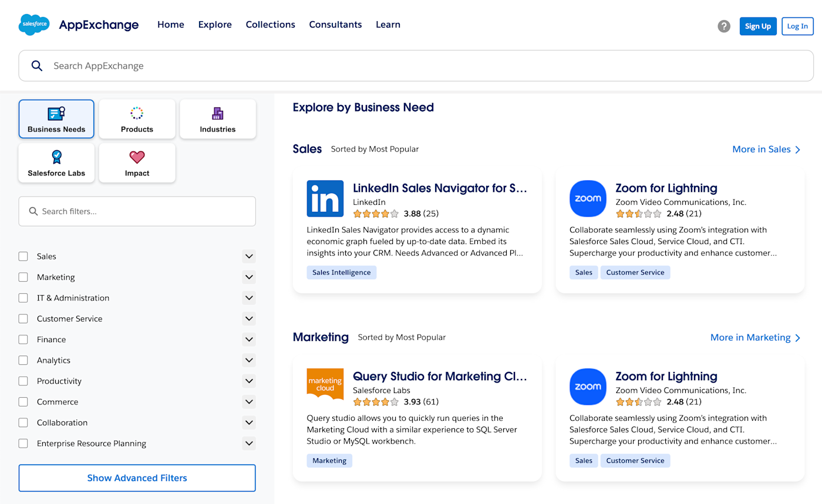Viewport: 822px width, 504px height.
Task: Click the Salesforce cloud logo
Action: [34, 25]
